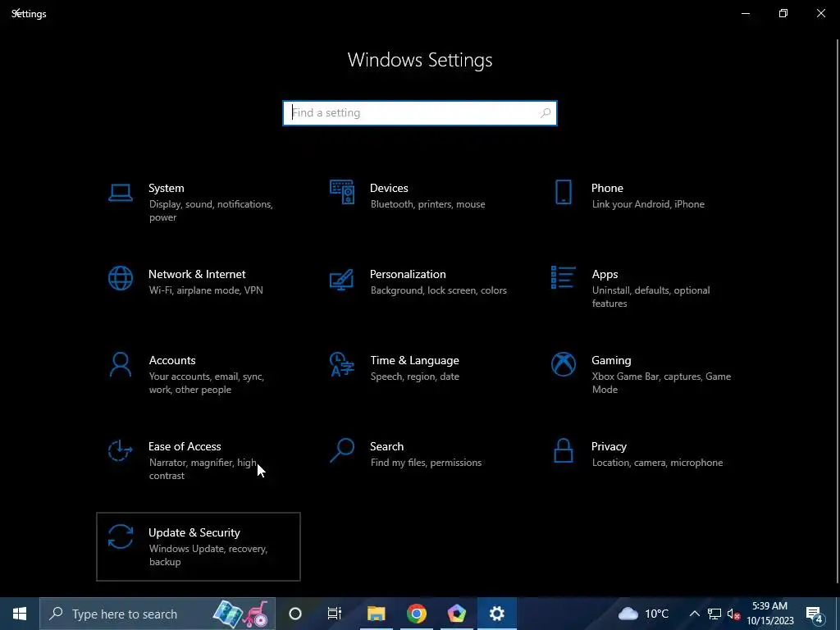
Task: Open the Gaming Xbox icon
Action: coord(563,365)
